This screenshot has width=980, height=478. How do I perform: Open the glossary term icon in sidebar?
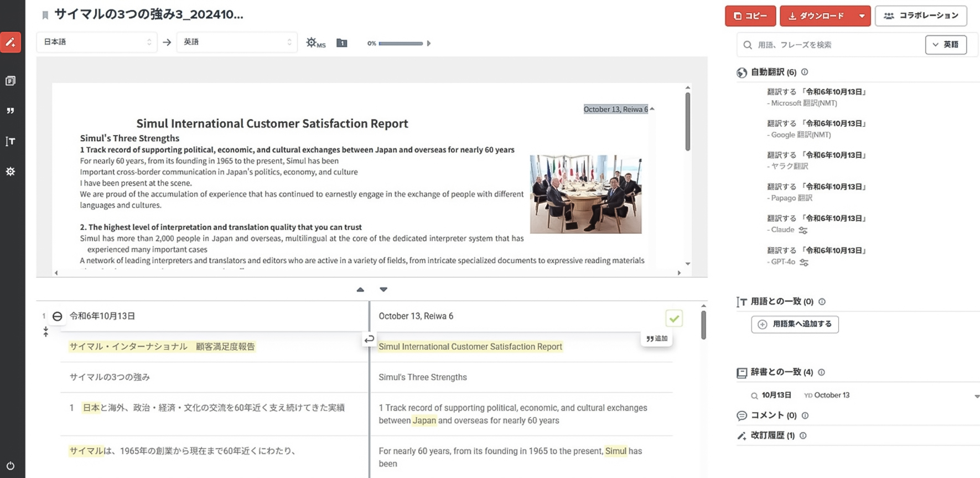pos(11,141)
